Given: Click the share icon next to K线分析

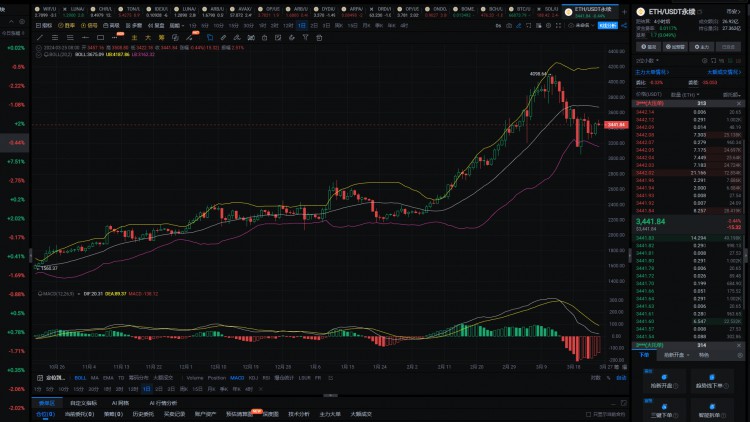Looking at the screenshot, I should point(624,25).
